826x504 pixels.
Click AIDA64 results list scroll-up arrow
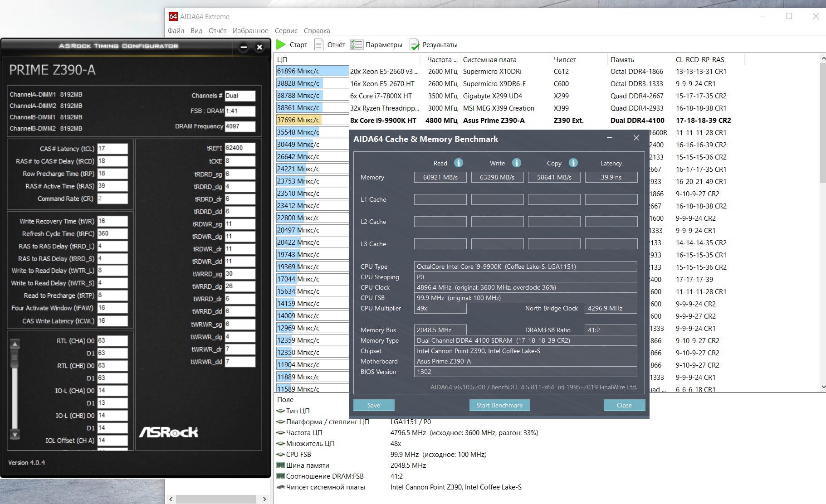[x=823, y=59]
